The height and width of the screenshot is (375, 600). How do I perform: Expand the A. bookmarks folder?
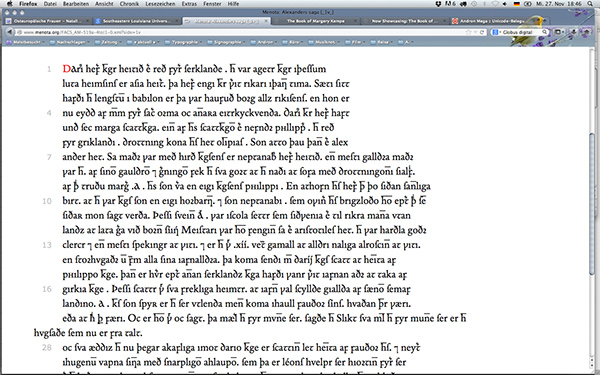(x=406, y=42)
